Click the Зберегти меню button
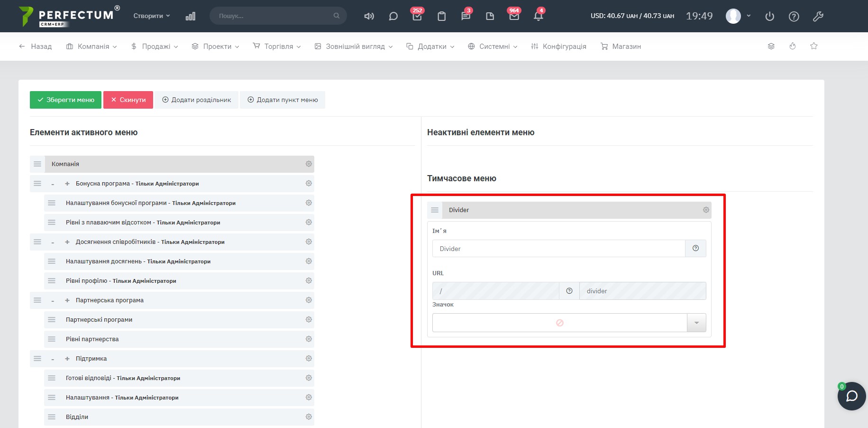The width and height of the screenshot is (868, 428). tap(65, 100)
